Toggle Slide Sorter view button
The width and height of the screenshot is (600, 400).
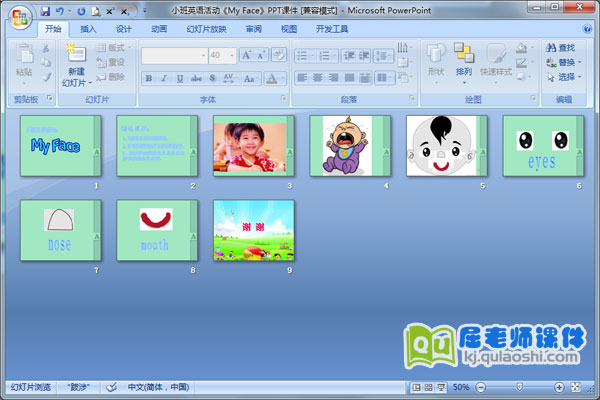(x=427, y=387)
